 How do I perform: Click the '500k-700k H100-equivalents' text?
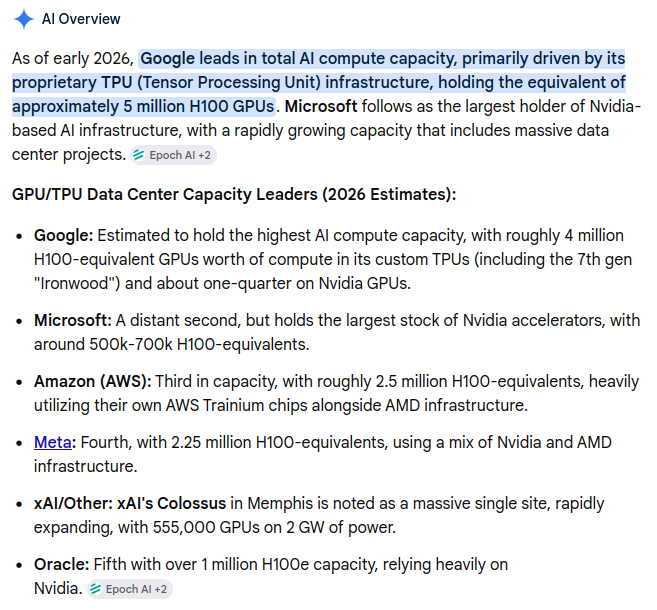[199, 344]
